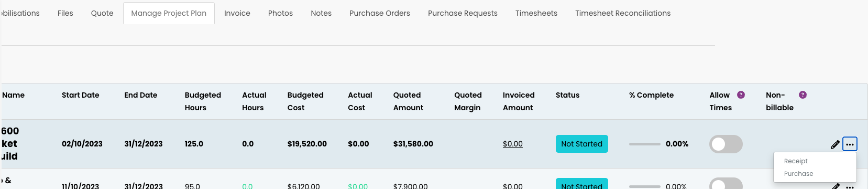The width and height of the screenshot is (868, 189).
Task: Click the Not Started status badge in first row
Action: pos(581,144)
